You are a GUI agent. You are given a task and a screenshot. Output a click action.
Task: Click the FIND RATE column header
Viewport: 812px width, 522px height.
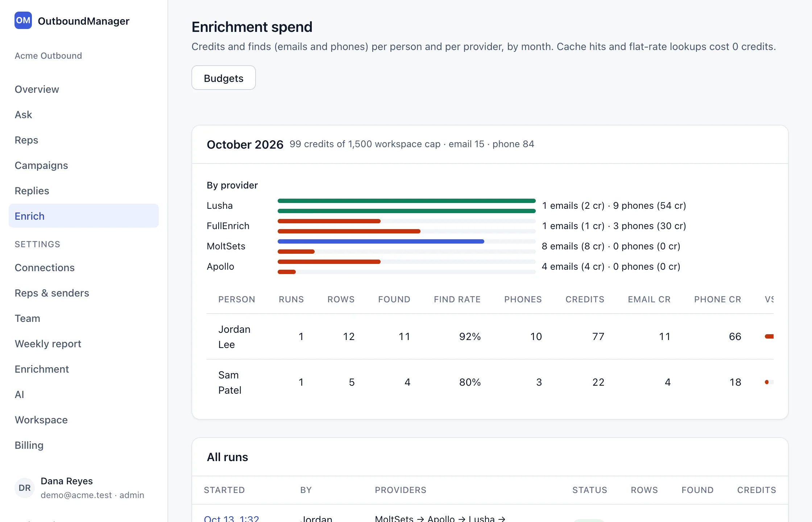point(457,299)
